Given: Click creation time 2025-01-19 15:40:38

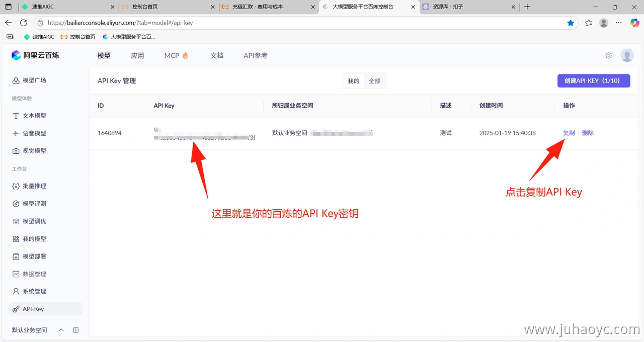Looking at the screenshot, I should (508, 133).
